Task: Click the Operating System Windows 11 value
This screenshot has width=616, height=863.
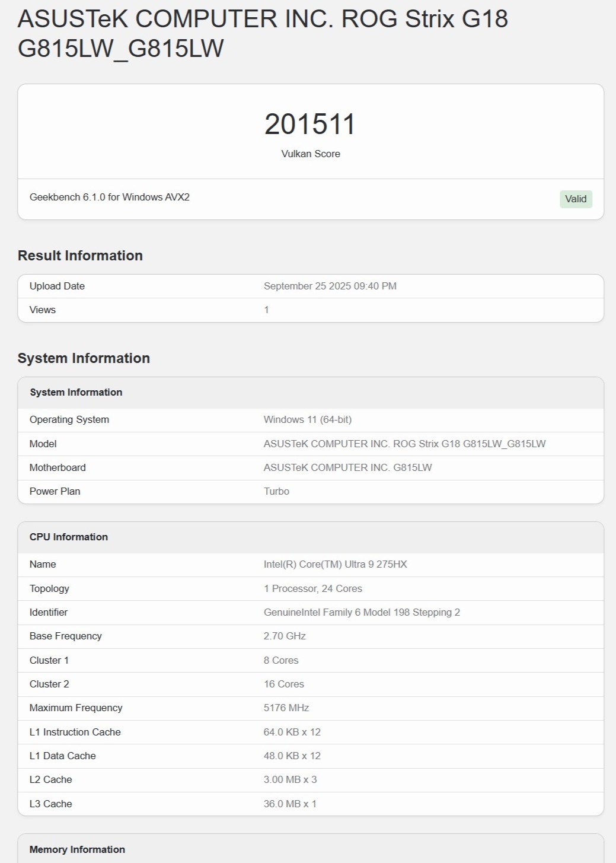Action: pos(308,419)
